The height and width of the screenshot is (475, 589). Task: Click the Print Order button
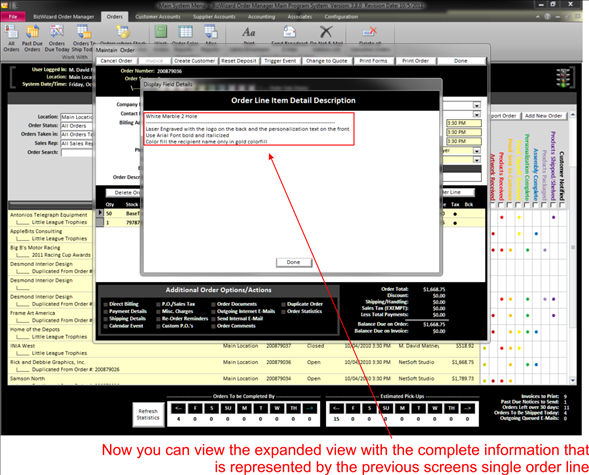pos(415,61)
